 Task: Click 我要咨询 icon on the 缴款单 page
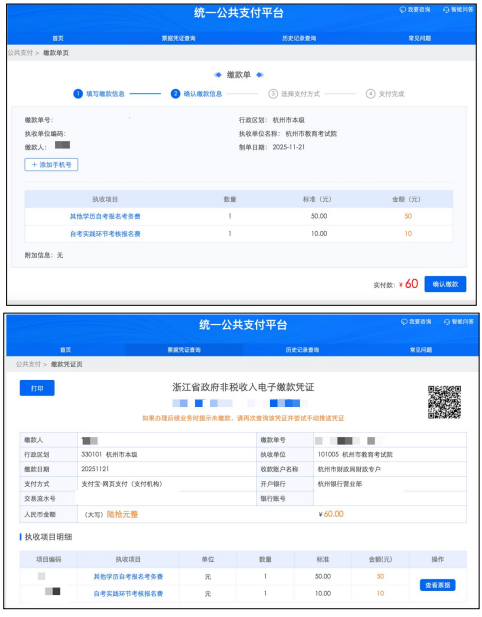coord(402,10)
